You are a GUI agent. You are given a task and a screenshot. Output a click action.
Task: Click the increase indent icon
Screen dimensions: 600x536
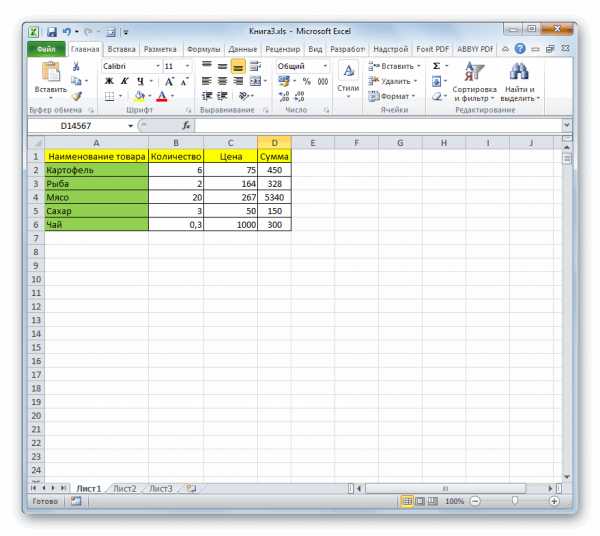tap(222, 96)
